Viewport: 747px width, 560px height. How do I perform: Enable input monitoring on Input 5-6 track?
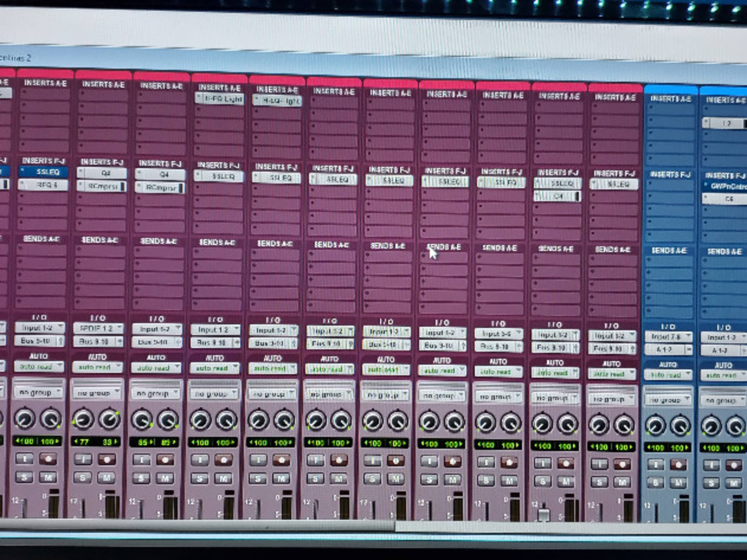[486, 462]
